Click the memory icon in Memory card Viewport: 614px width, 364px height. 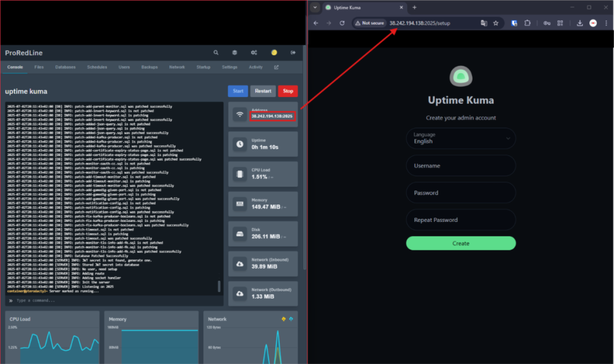(x=240, y=204)
